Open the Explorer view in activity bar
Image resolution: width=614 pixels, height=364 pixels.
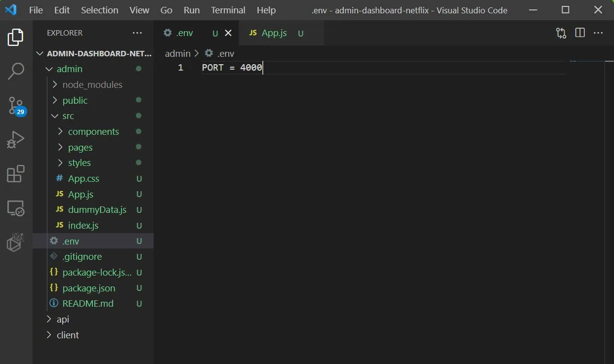[16, 38]
